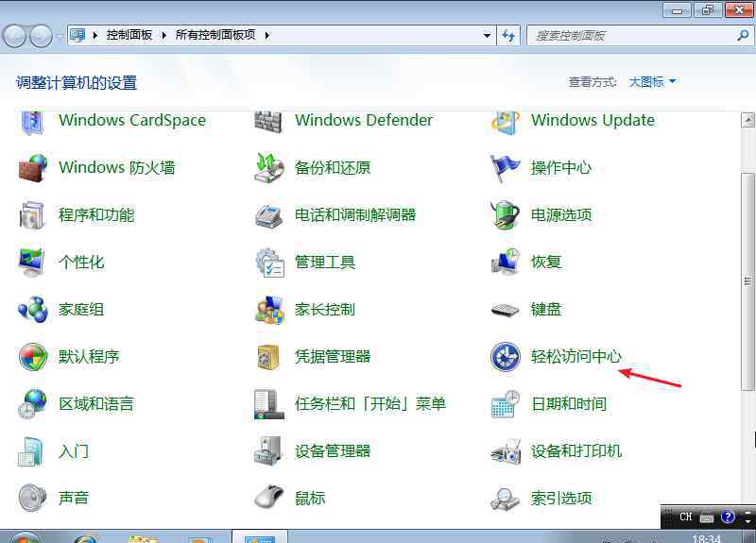Click the 备份和还原 icon
The image size is (756, 543).
click(x=268, y=168)
